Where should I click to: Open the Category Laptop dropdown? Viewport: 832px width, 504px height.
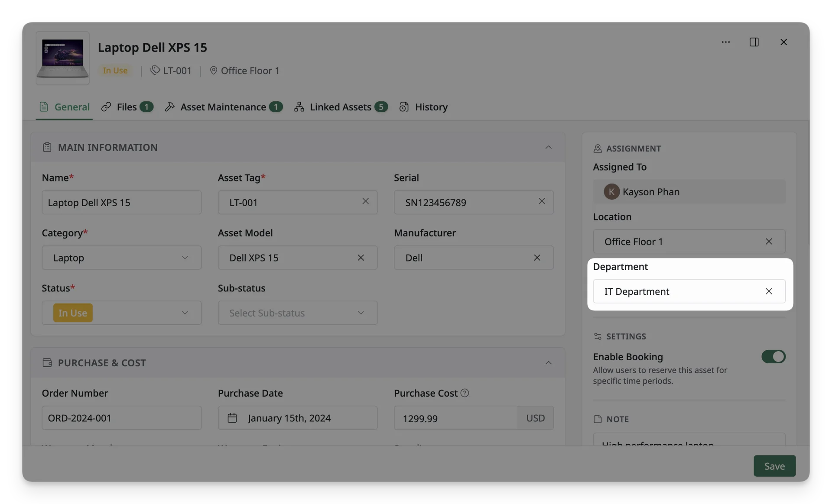[121, 258]
